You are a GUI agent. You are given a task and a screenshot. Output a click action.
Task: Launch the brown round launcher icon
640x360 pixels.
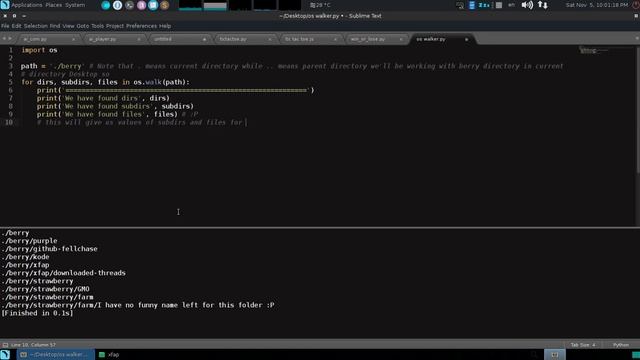click(165, 5)
